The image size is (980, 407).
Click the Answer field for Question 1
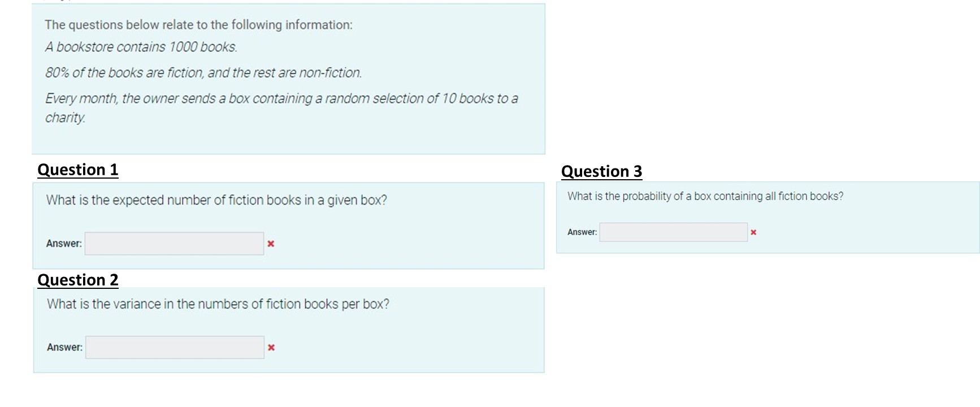(x=174, y=243)
